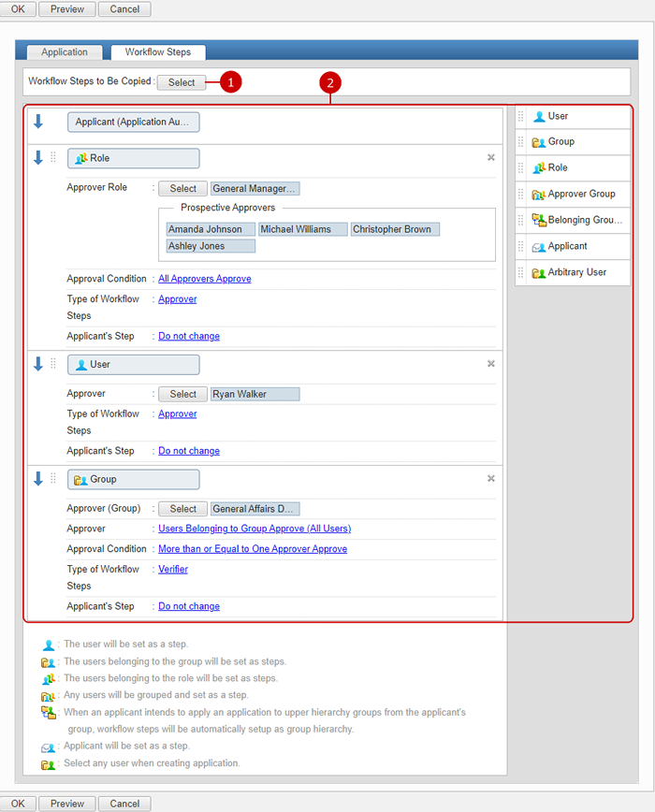Remove the Group step with its X

tap(491, 479)
